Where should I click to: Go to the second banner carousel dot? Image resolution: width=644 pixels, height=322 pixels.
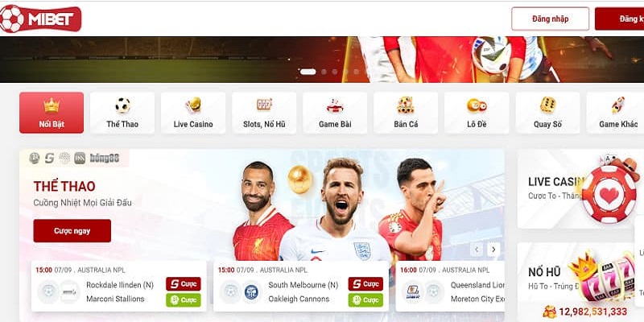point(324,72)
